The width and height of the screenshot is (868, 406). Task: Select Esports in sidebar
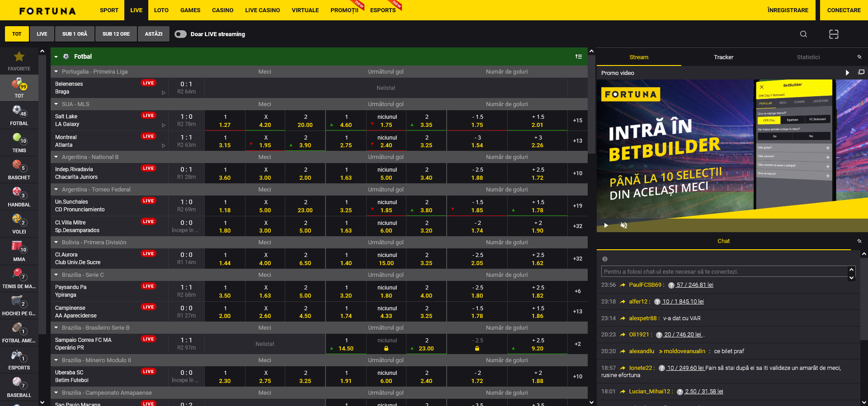tap(19, 359)
